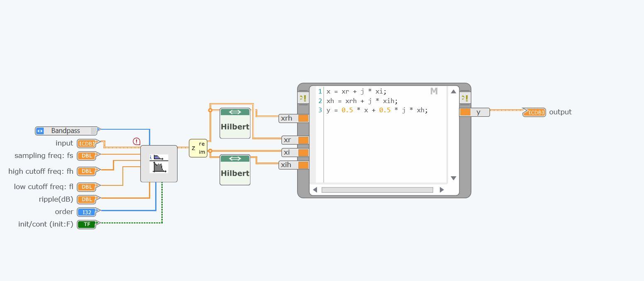Click the 'init/cont (init:F)' label
The image size is (644, 281).
click(x=46, y=224)
